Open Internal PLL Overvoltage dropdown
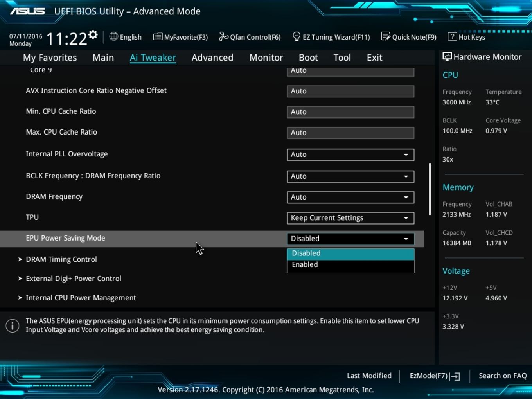 [x=350, y=155]
